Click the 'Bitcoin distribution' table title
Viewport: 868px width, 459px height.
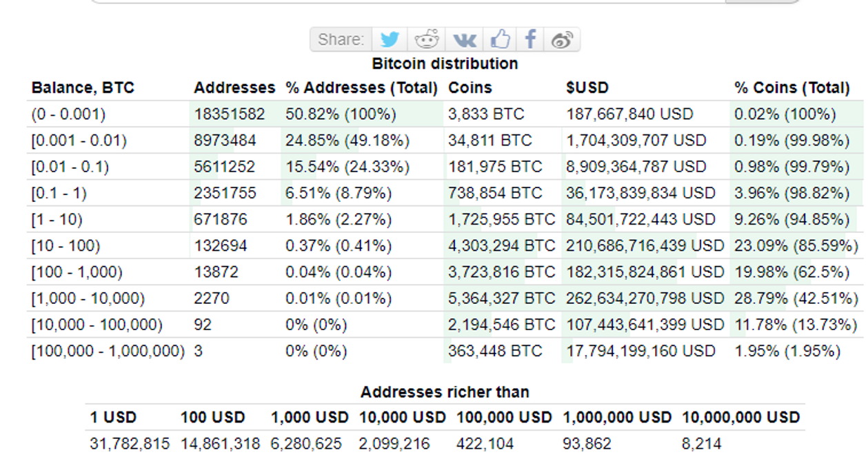point(445,63)
